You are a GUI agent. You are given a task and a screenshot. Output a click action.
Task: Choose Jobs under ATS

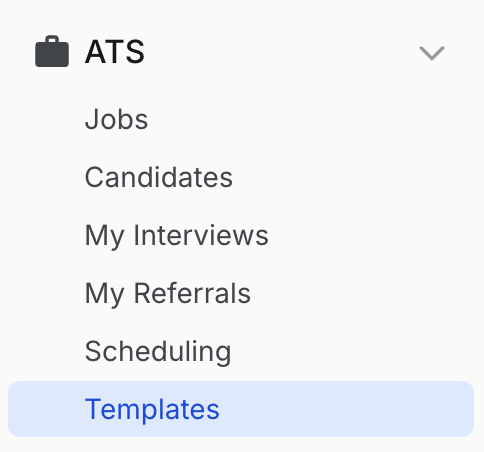116,119
